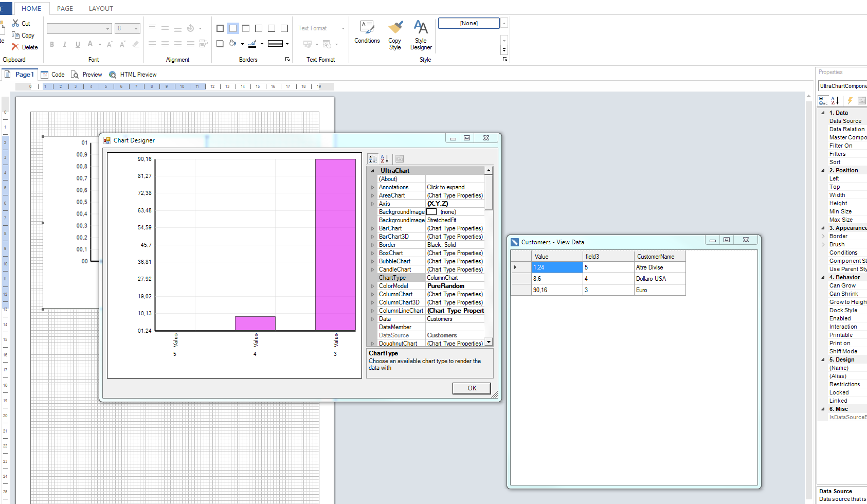Click the red Delete X icon
This screenshot has height=504, width=867.
point(15,47)
